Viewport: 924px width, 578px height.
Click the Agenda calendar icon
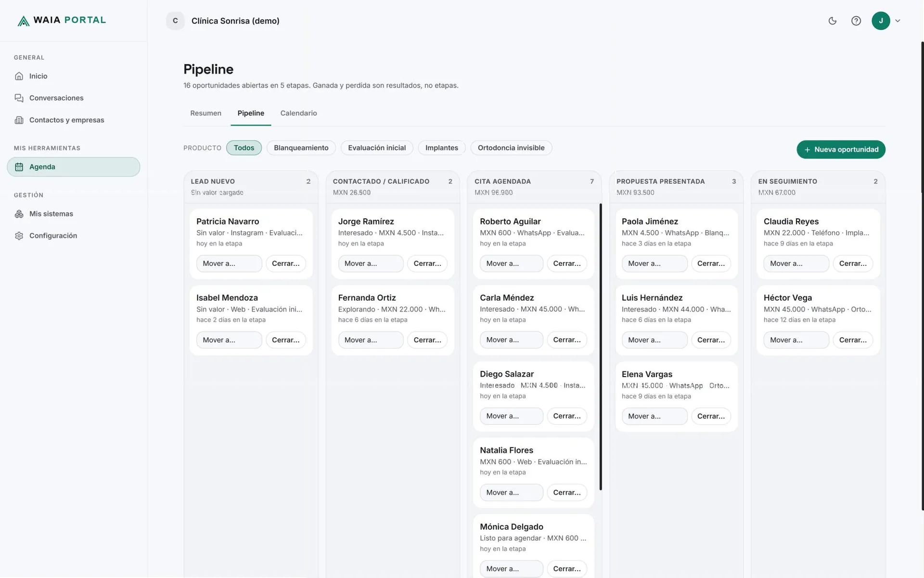pyautogui.click(x=19, y=167)
